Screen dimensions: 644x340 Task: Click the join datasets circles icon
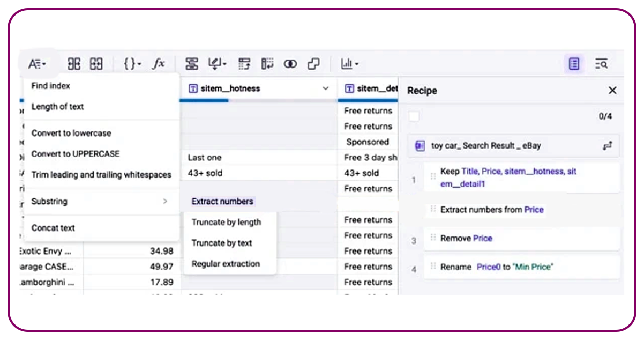[290, 64]
